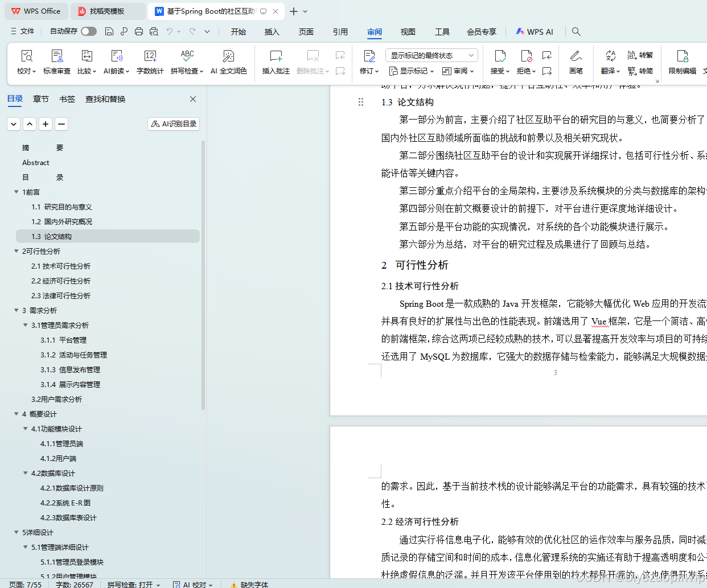Click the 拼写检查: 打开 status item
707x588 pixels.
click(133, 584)
